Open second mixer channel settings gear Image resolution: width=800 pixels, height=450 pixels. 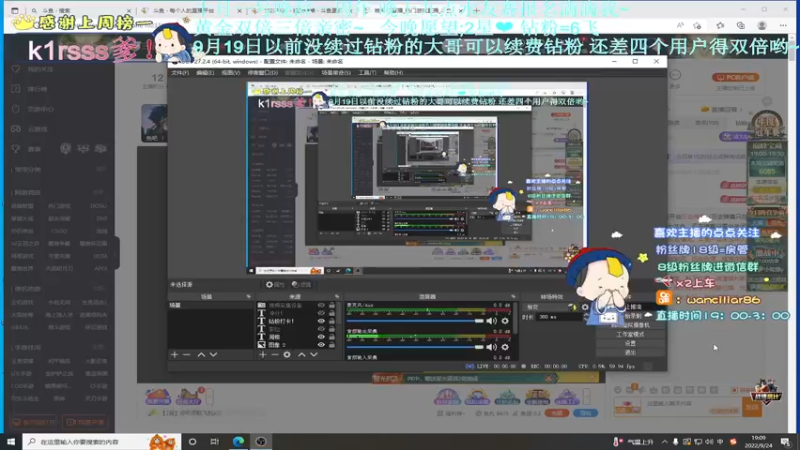(x=505, y=347)
